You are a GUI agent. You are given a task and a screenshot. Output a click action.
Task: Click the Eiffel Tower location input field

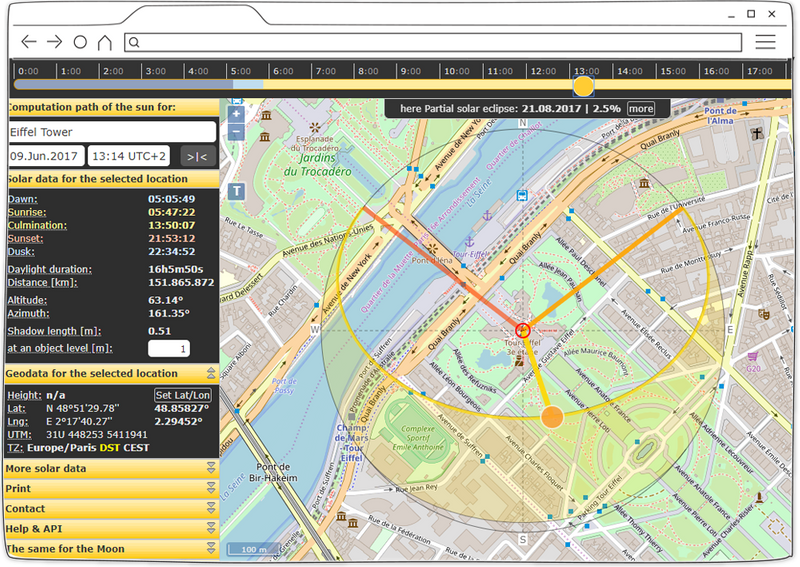click(112, 132)
